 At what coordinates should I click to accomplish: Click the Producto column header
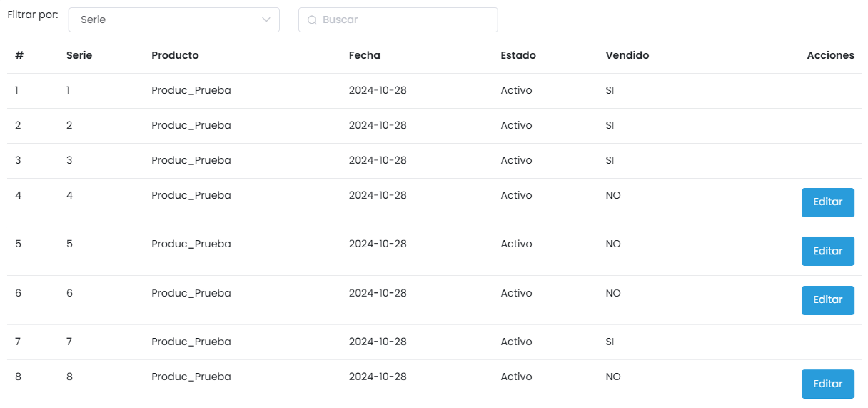coord(175,55)
